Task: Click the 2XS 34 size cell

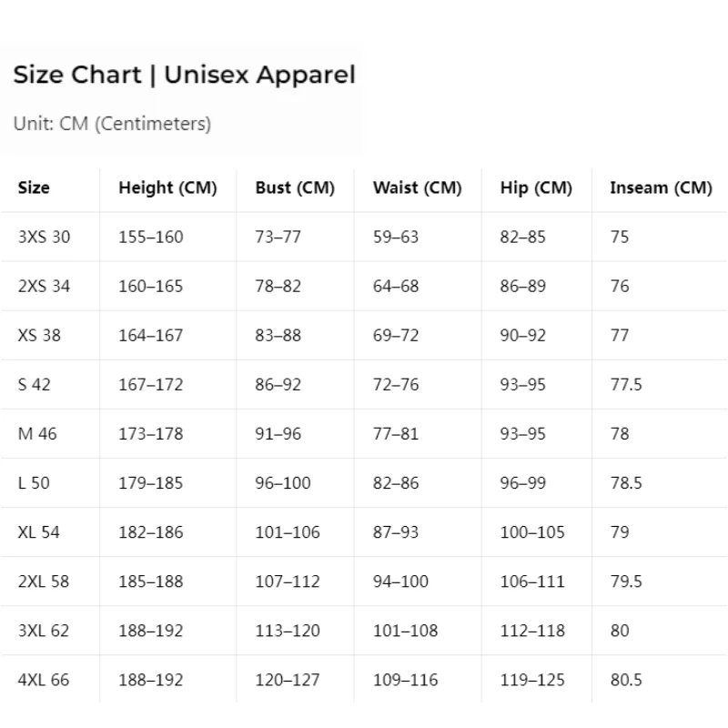Action: click(x=44, y=286)
